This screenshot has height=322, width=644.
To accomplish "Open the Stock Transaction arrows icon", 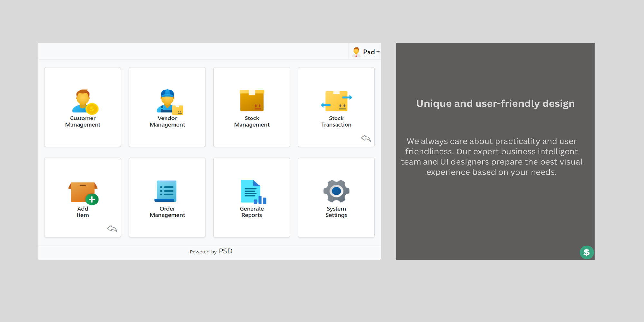I will point(336,101).
